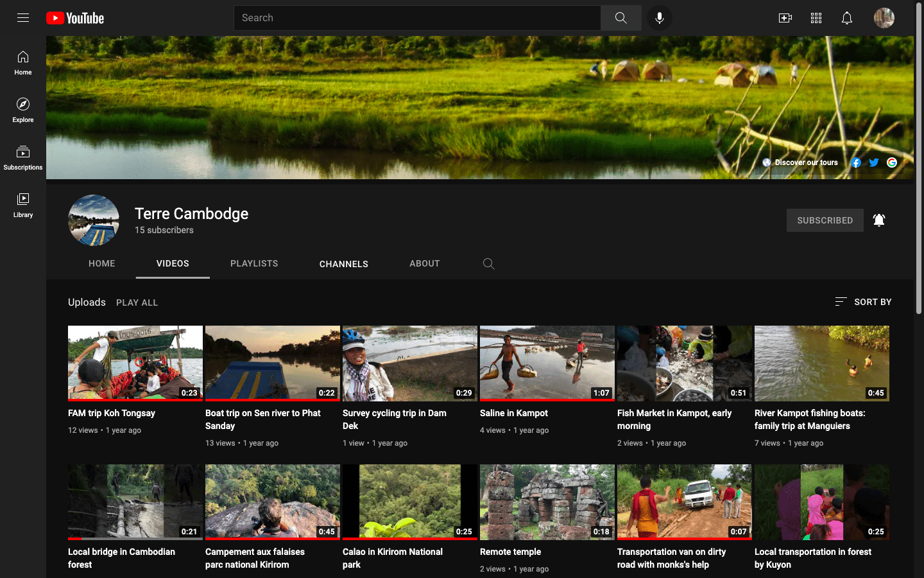Screen dimensions: 924x578
Task: Open the account avatar menu
Action: 884,18
